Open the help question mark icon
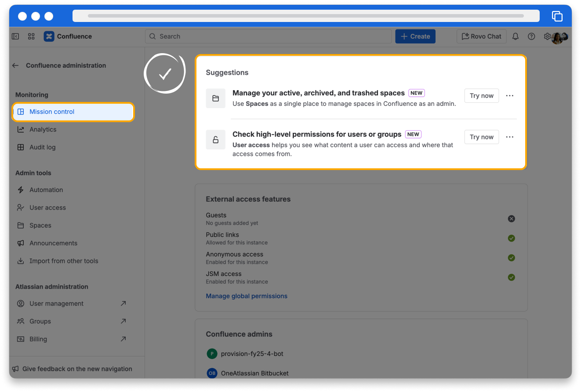Viewport: 581px width, 392px height. 531,36
